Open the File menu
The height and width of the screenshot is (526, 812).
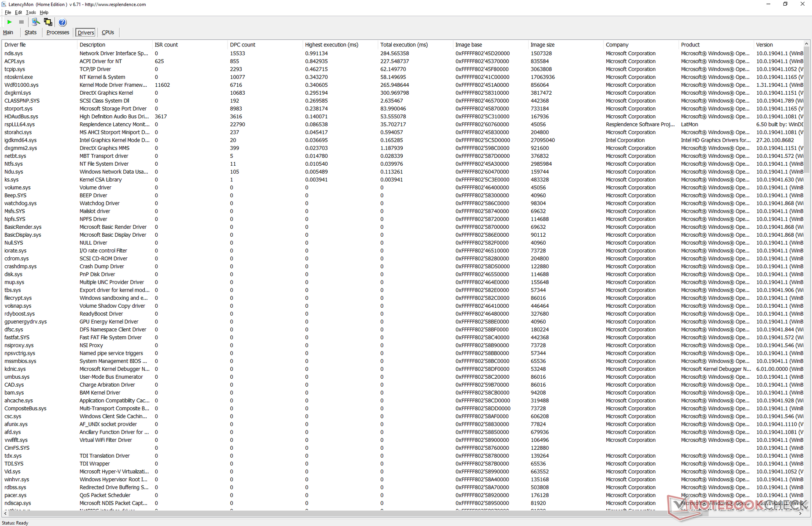click(8, 12)
